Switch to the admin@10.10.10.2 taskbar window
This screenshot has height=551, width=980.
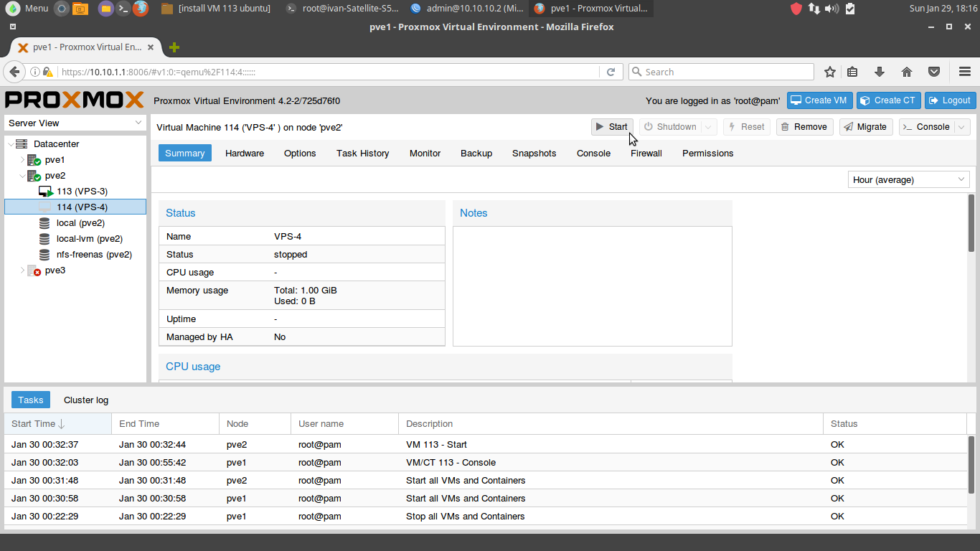pos(466,9)
